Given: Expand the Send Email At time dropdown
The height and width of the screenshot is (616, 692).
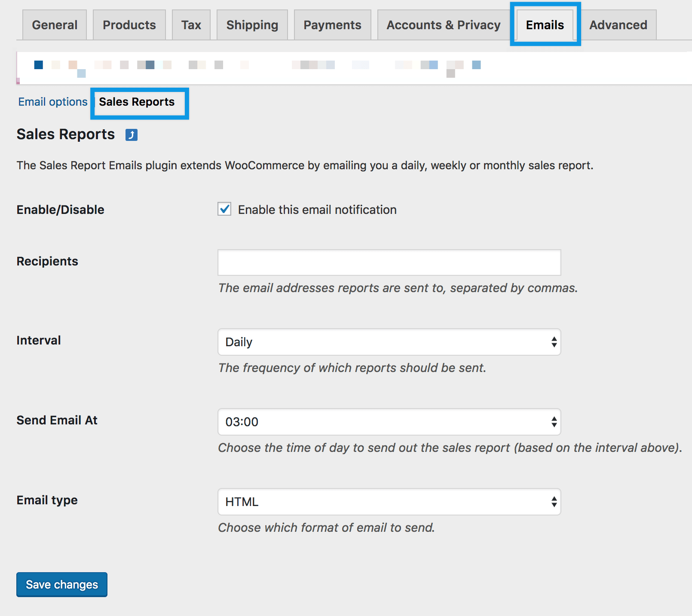Looking at the screenshot, I should pyautogui.click(x=389, y=422).
